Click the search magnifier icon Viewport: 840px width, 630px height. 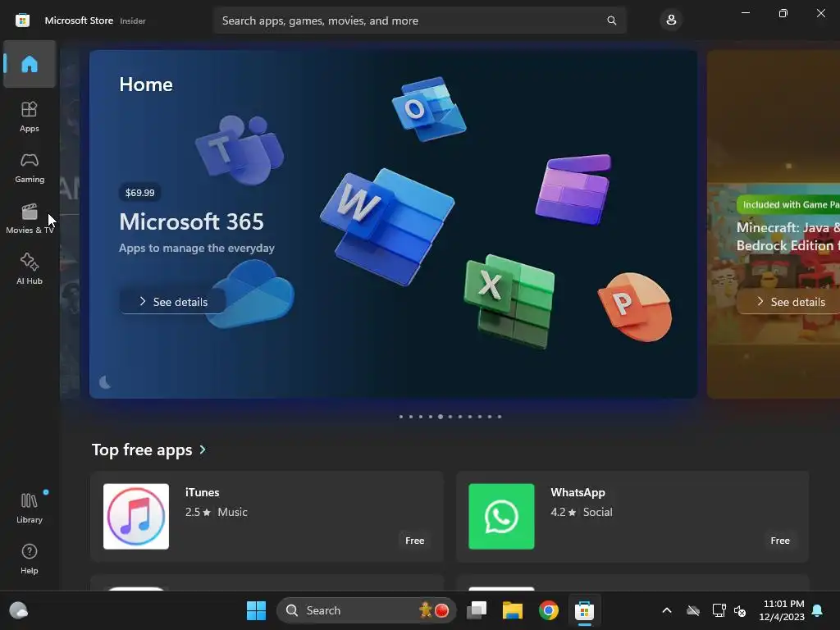(x=611, y=21)
